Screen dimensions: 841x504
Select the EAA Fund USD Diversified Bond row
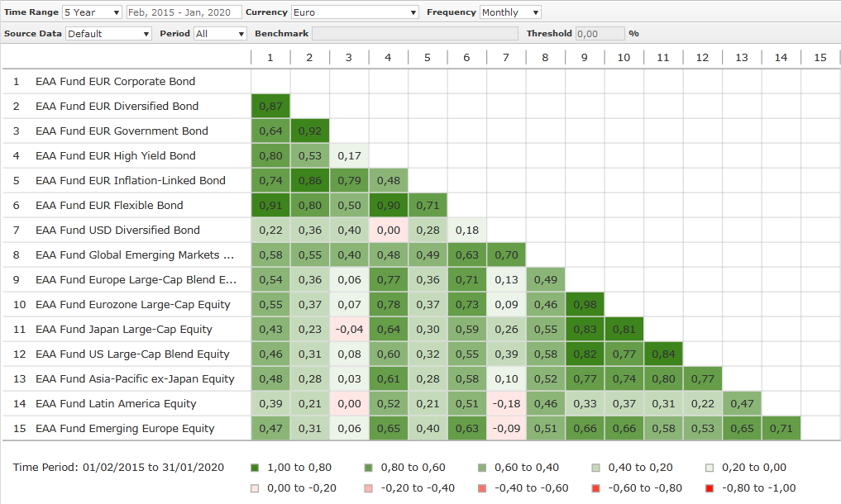click(117, 231)
